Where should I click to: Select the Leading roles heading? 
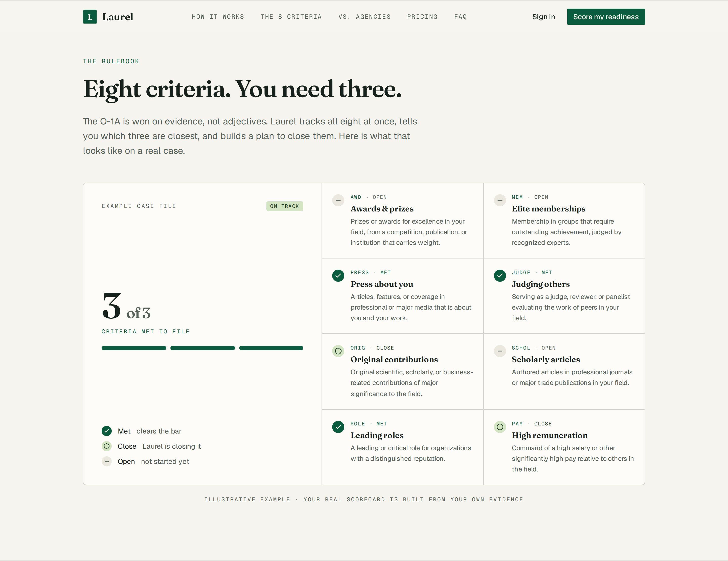point(377,435)
